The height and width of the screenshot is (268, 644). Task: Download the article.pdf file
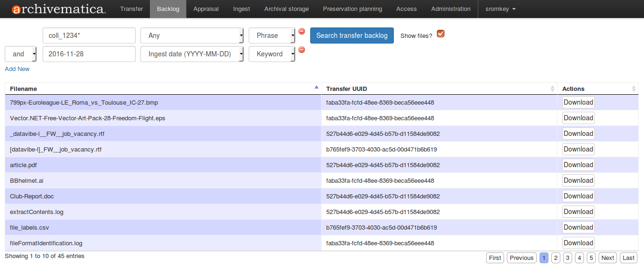[x=578, y=165]
